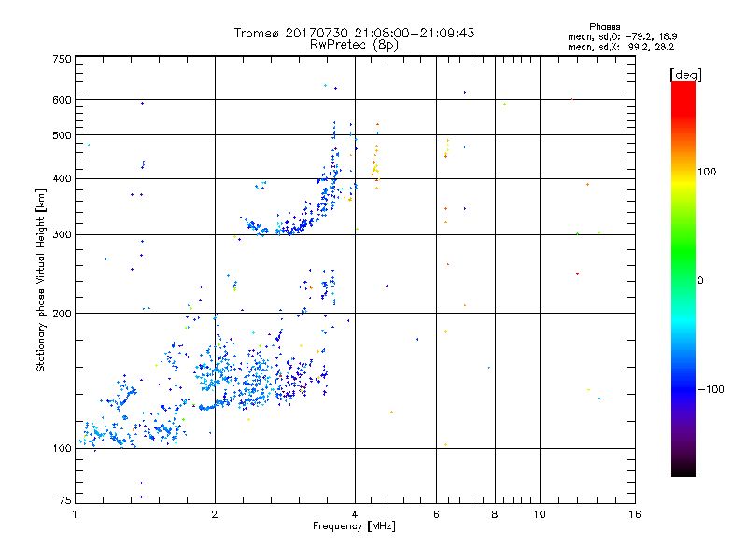The width and height of the screenshot is (747, 560).
Task: Click the x-axis tick label '1'
Action: pos(75,514)
